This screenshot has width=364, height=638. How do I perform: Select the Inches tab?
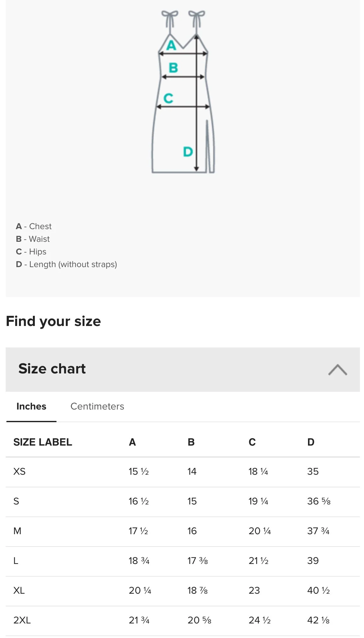click(x=31, y=406)
